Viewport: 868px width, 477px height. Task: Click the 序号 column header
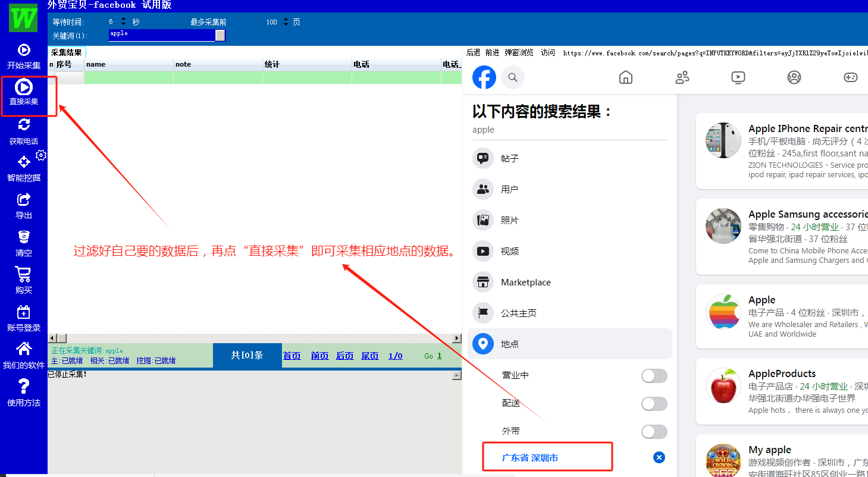pyautogui.click(x=69, y=64)
